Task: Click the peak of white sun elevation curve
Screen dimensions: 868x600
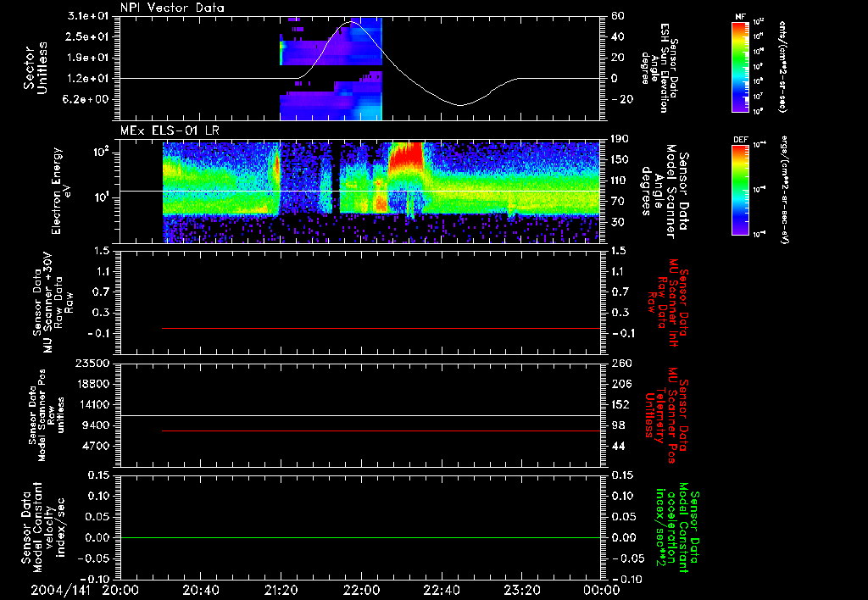Action: pos(351,22)
